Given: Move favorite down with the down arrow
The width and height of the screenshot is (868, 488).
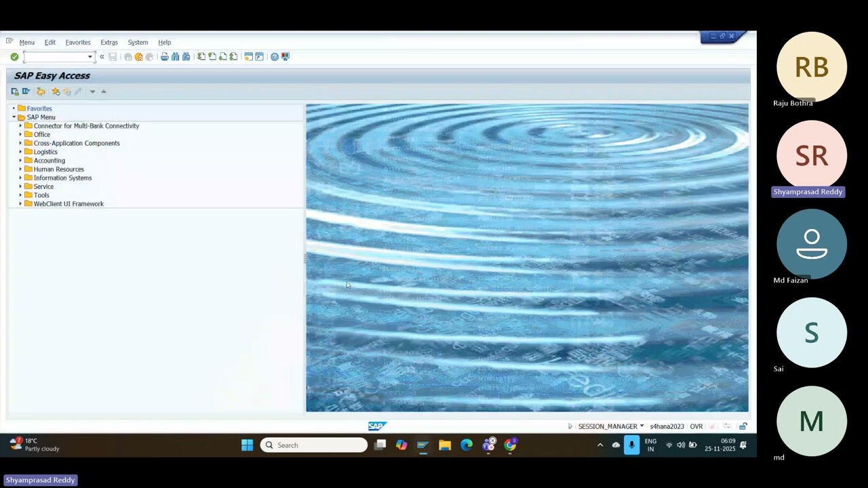Looking at the screenshot, I should (x=92, y=91).
